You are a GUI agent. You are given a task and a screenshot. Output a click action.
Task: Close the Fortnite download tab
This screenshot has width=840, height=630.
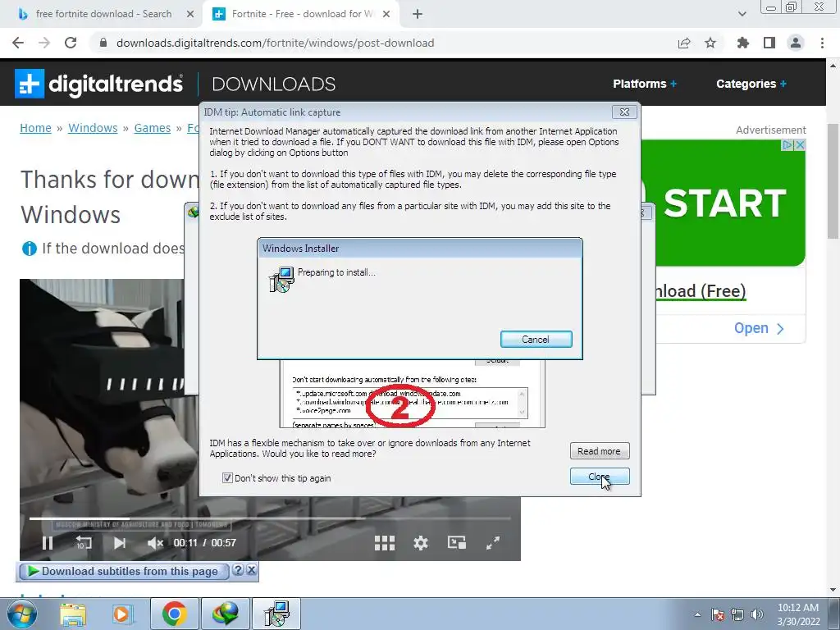(x=386, y=15)
